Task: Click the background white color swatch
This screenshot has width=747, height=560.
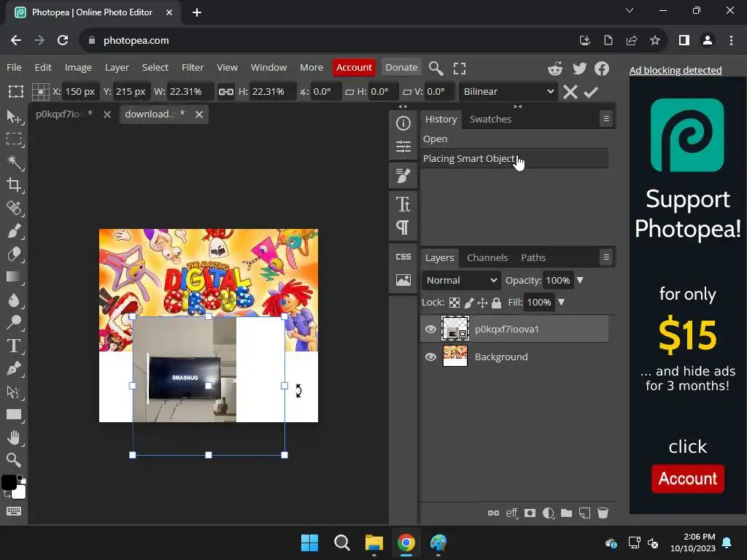Action: pyautogui.click(x=18, y=492)
